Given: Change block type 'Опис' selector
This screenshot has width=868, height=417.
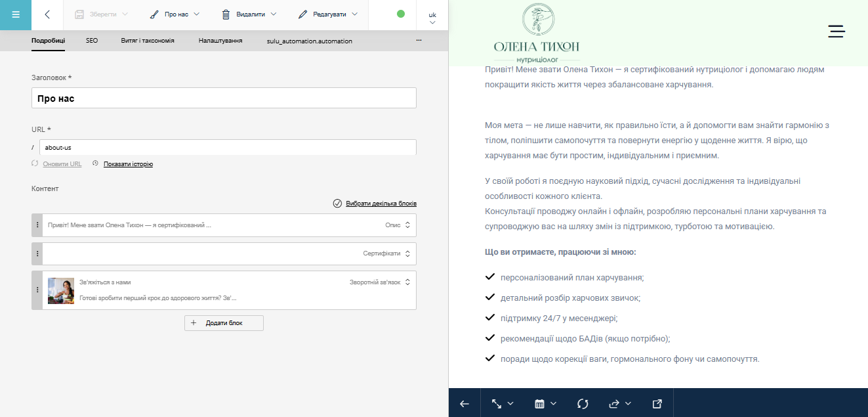Looking at the screenshot, I should click(x=398, y=225).
